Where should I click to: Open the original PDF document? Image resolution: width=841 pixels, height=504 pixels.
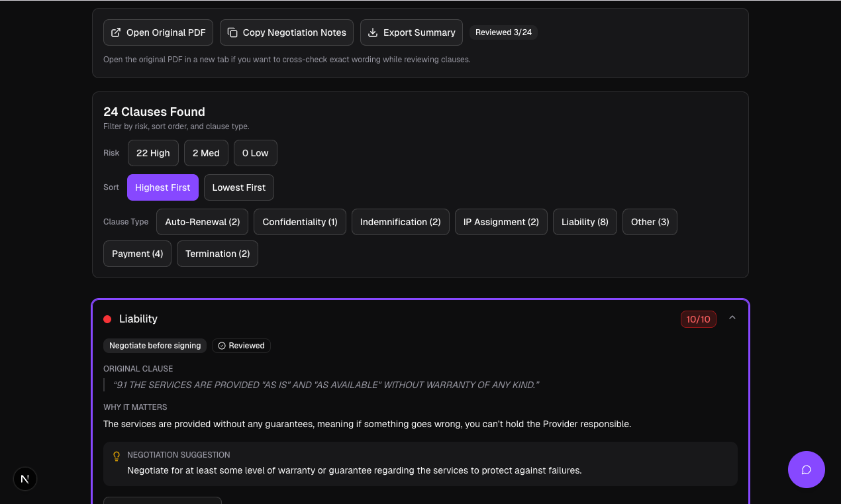pyautogui.click(x=158, y=32)
